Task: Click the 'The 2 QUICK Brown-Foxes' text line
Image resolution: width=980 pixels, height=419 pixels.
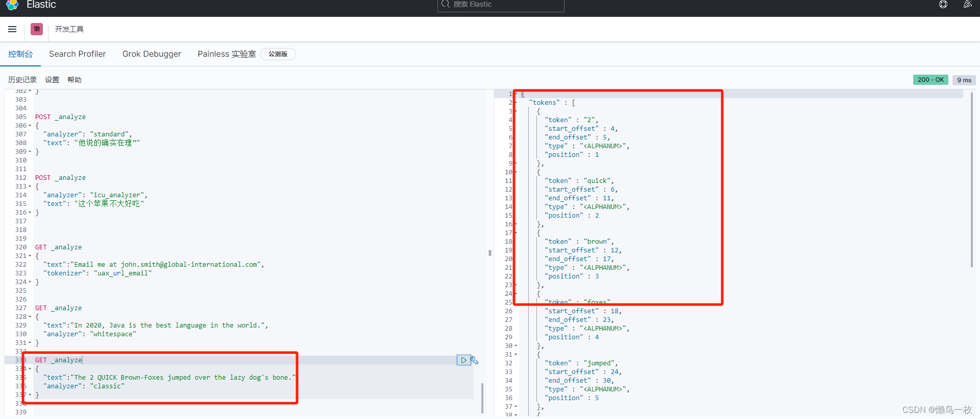Action: coord(169,378)
